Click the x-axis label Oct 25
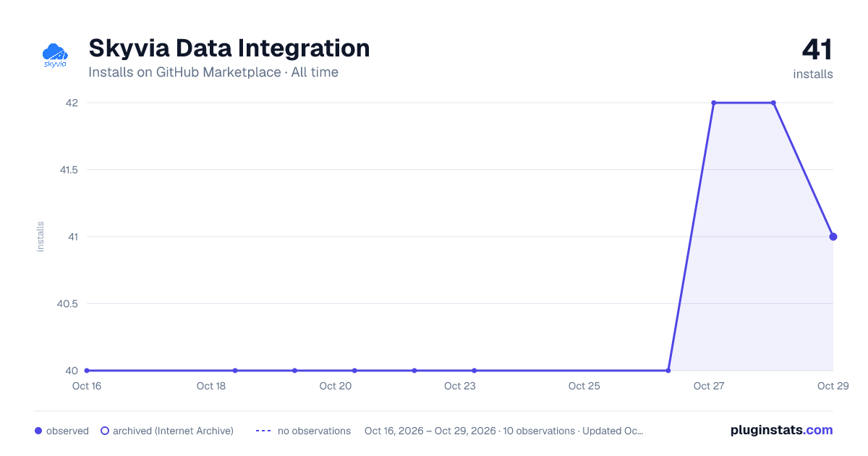868x456 pixels. click(x=584, y=386)
